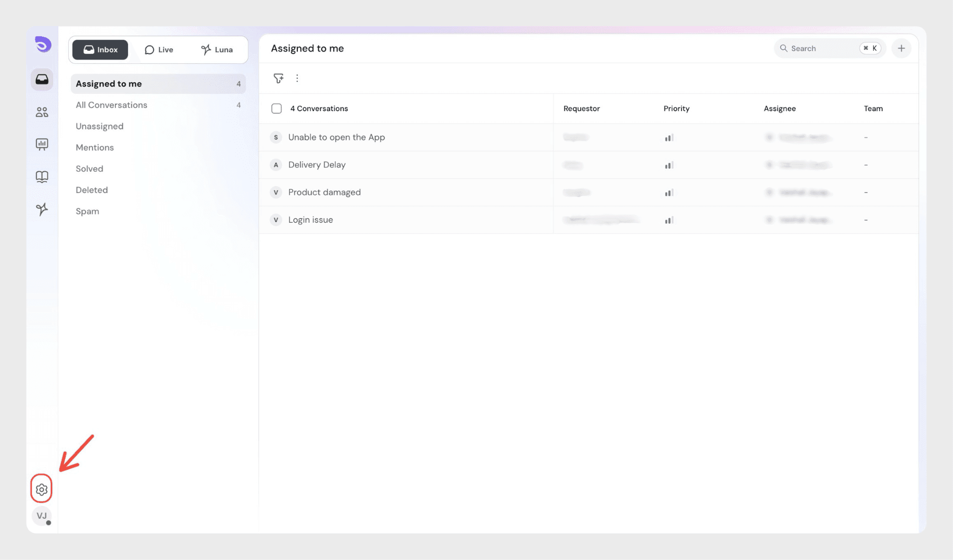The width and height of the screenshot is (953, 560).
Task: Open the three-dot more options menu
Action: pyautogui.click(x=297, y=78)
